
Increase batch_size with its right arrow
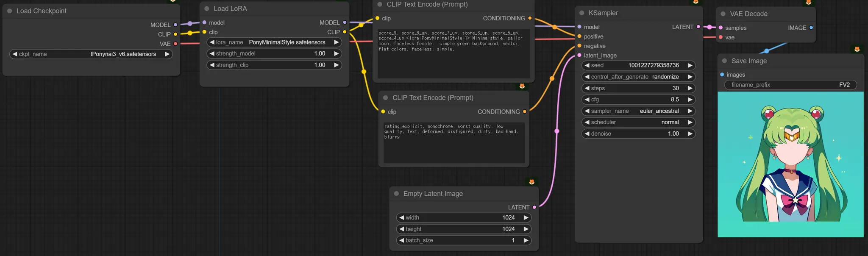pyautogui.click(x=526, y=240)
